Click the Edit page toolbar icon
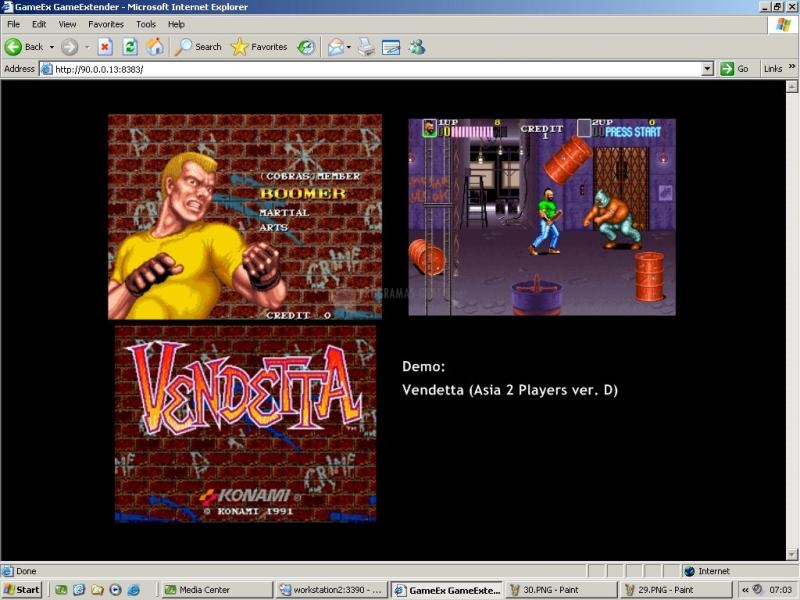 click(x=391, y=47)
